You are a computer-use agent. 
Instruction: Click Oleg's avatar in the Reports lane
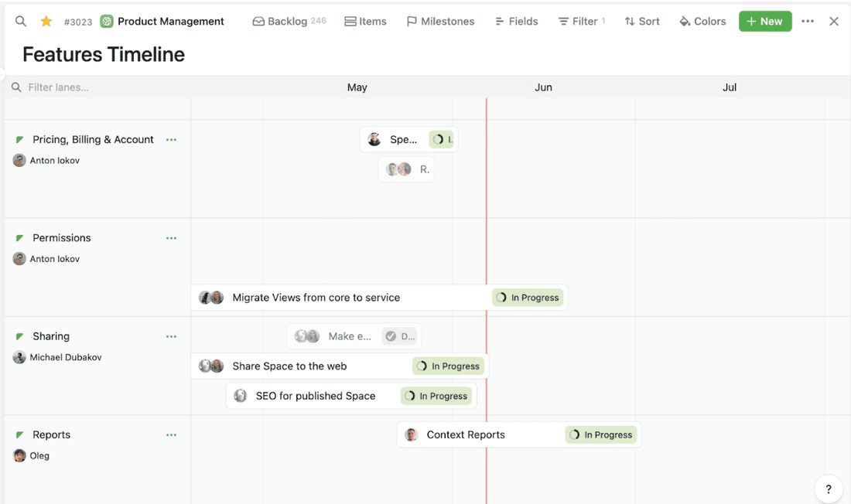pyautogui.click(x=19, y=455)
